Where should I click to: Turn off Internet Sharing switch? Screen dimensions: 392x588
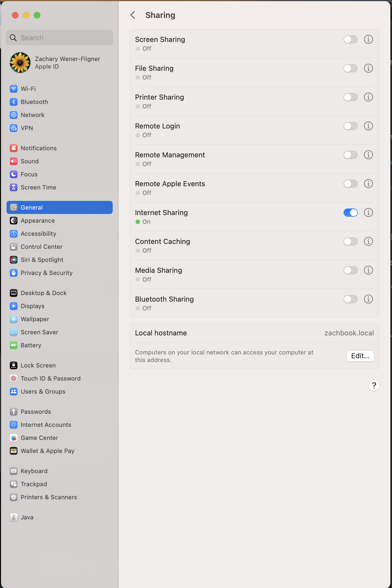(x=350, y=213)
